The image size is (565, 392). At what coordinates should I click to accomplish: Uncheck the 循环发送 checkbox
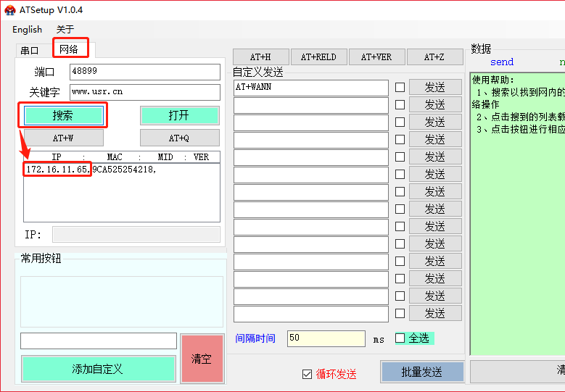pyautogui.click(x=307, y=374)
